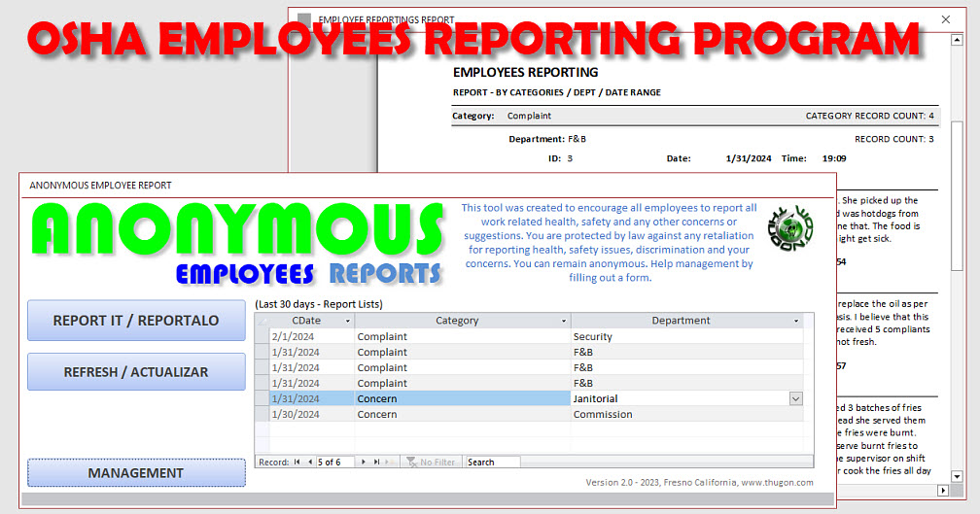Click the report window's title bar icon

[305, 19]
